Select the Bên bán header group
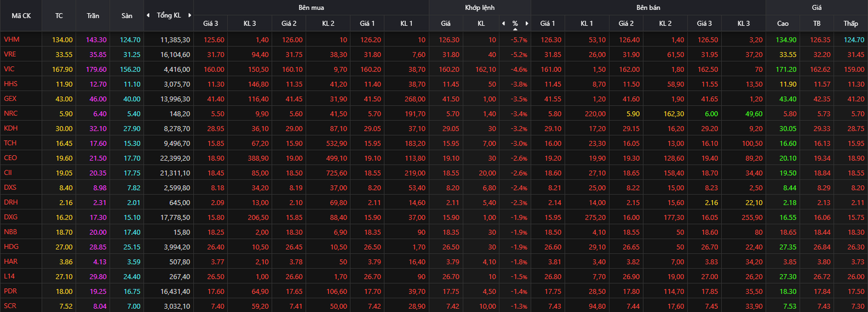The image size is (868, 312). [x=648, y=8]
